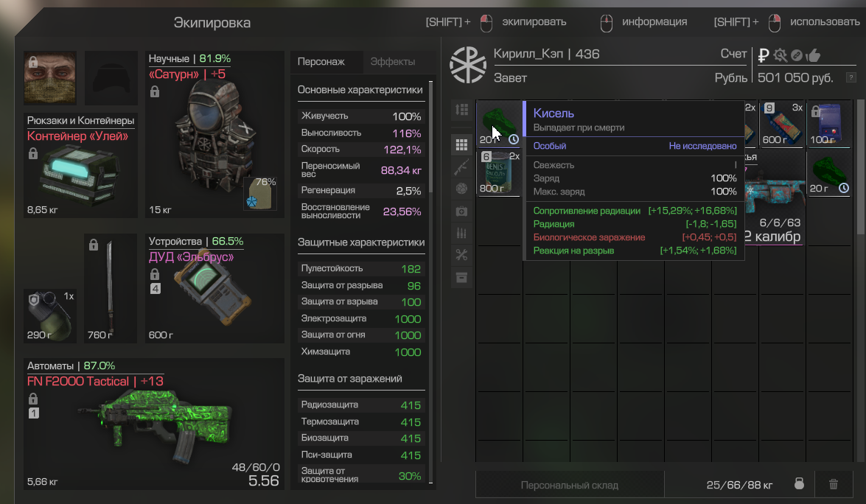This screenshot has height=504, width=866.
Task: Open the Персонаж tab
Action: [x=321, y=62]
